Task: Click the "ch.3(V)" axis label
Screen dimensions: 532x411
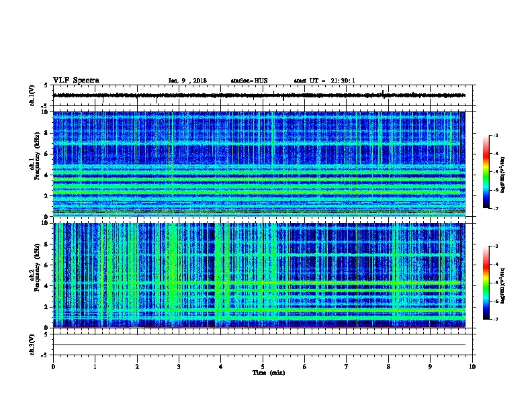Action: coord(32,345)
